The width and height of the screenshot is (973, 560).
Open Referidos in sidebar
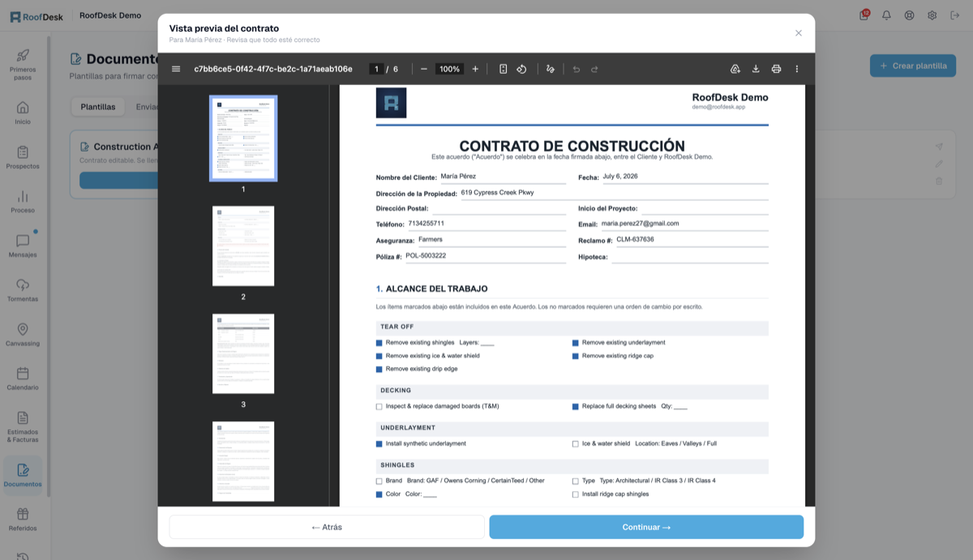click(x=23, y=519)
